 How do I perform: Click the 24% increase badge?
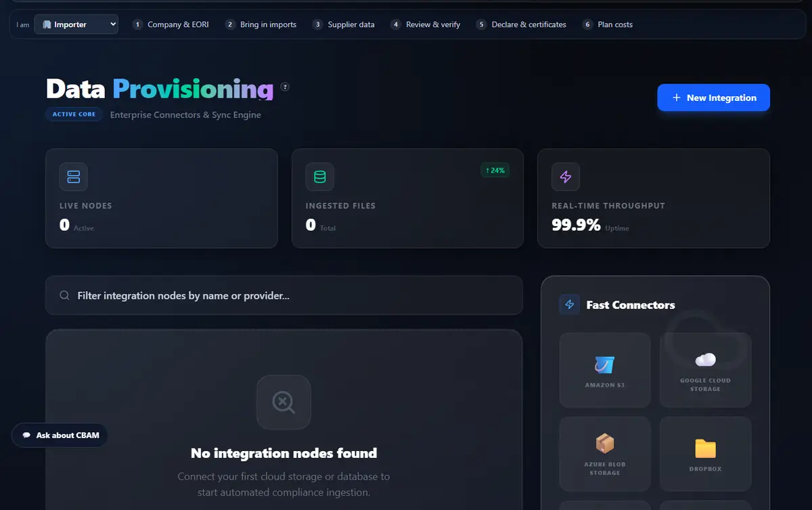point(495,170)
